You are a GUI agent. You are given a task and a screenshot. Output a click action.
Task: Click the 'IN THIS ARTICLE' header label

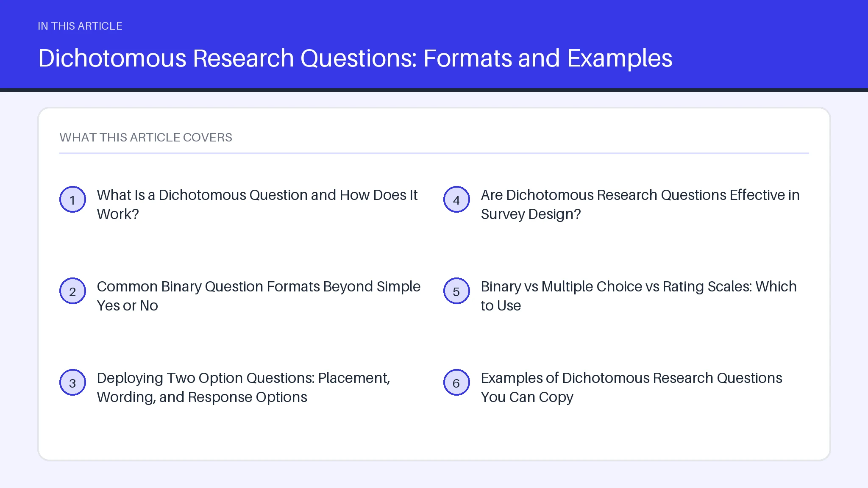point(80,26)
